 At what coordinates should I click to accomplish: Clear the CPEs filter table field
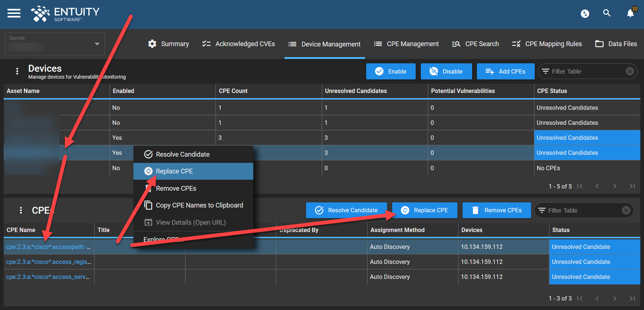tap(626, 210)
